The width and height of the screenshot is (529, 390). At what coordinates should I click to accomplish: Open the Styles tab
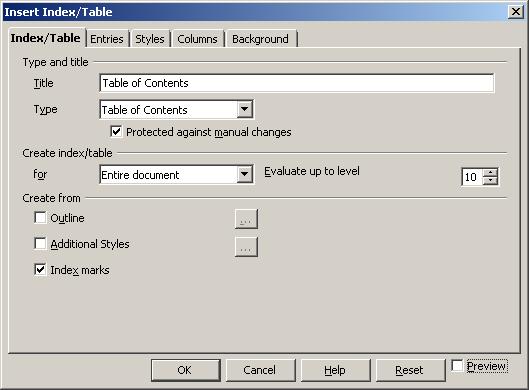click(x=150, y=39)
